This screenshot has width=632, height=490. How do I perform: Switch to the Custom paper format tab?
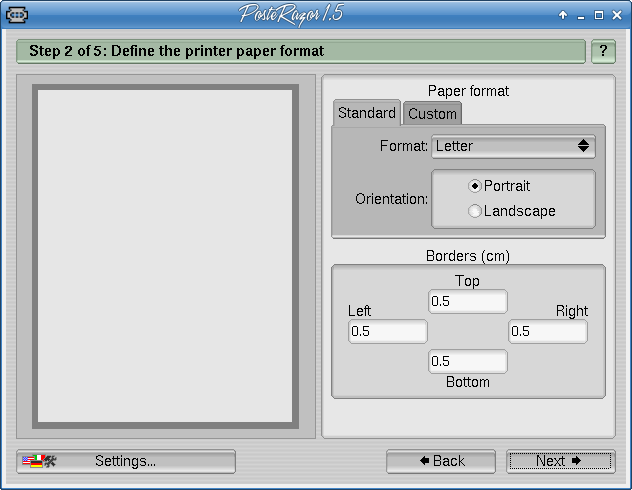point(432,114)
